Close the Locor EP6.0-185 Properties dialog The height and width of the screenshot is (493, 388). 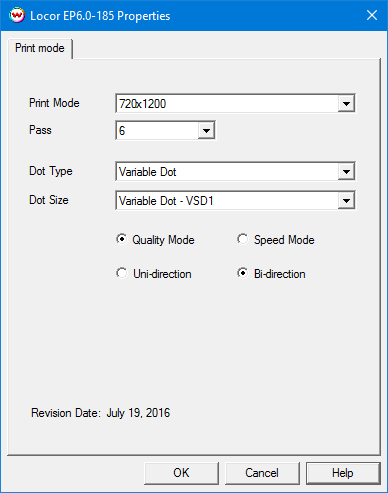pos(372,15)
